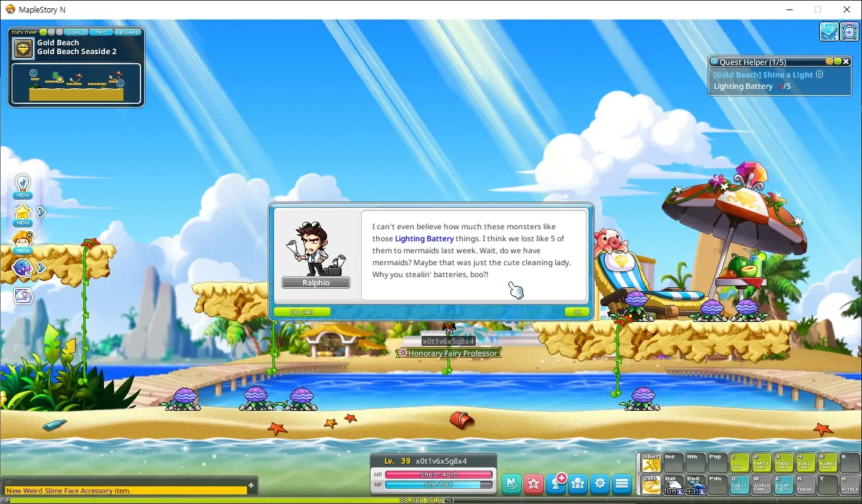Open the gear settings menu button

[600, 483]
